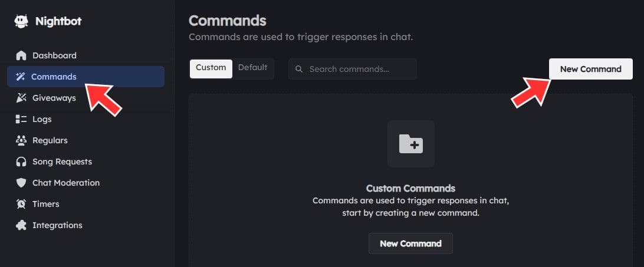The height and width of the screenshot is (267, 644).
Task: Open the Chat Moderation section
Action: coord(65,183)
